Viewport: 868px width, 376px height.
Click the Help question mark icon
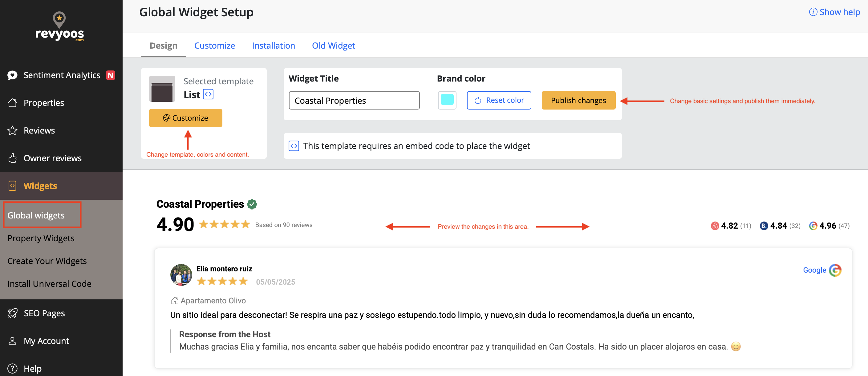point(12,369)
